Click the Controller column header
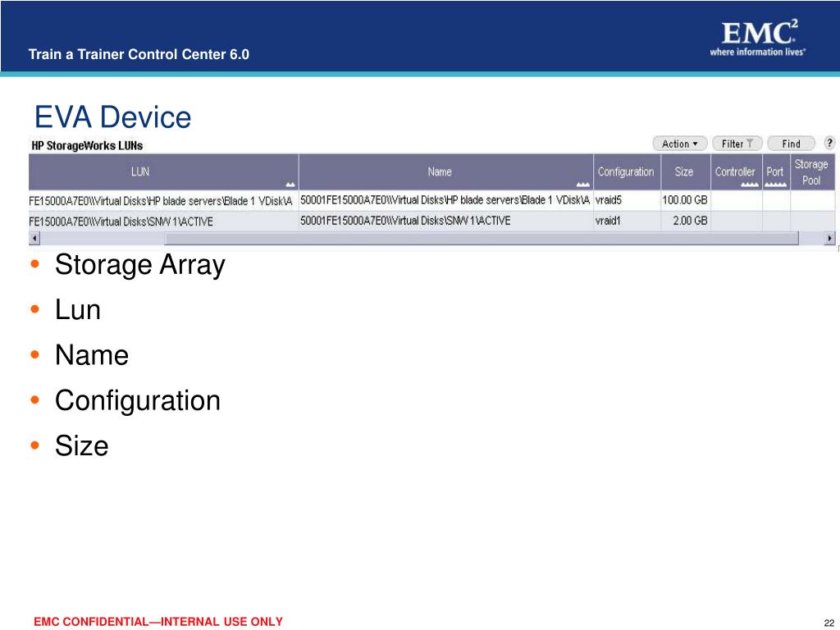This screenshot has height=630, width=840. 736,172
